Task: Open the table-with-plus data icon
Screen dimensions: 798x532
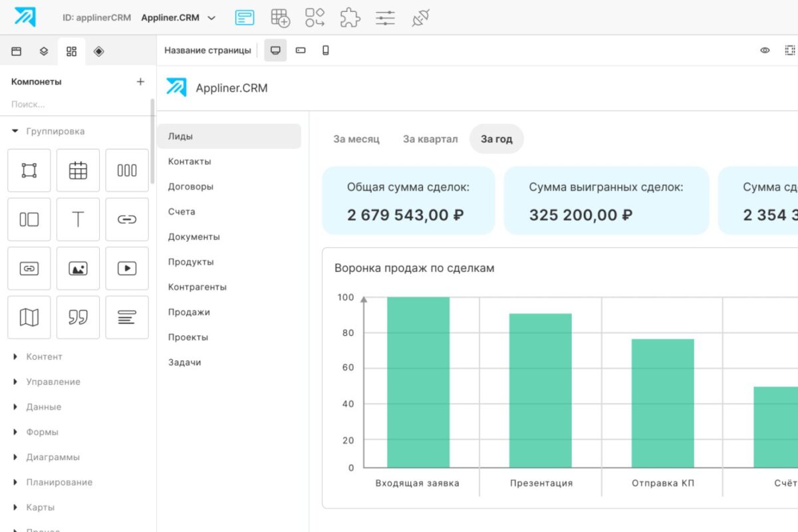Action: (x=280, y=18)
